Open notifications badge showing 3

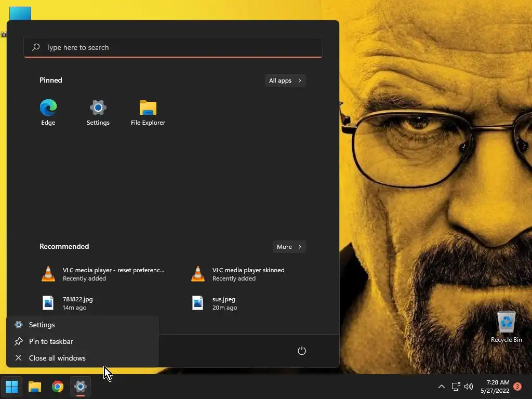point(517,387)
